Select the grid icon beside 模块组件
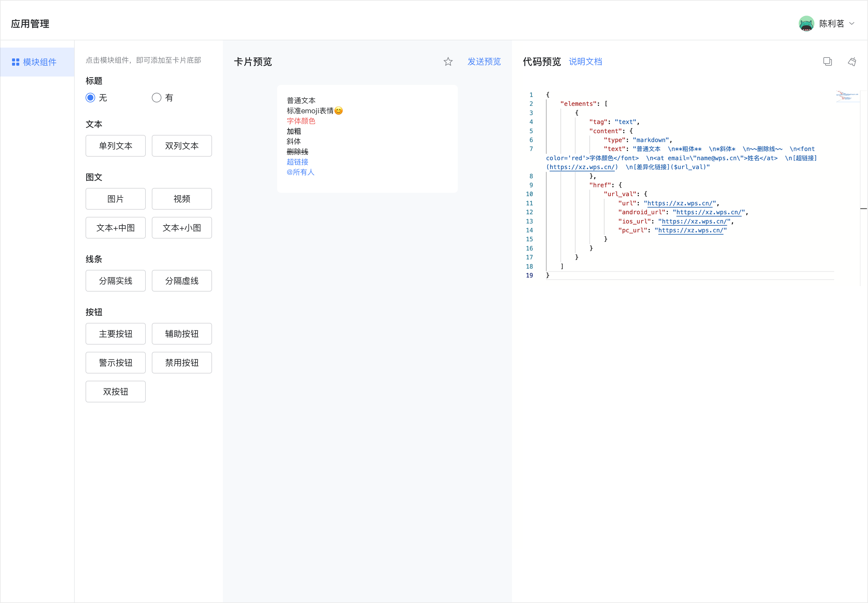 tap(15, 62)
